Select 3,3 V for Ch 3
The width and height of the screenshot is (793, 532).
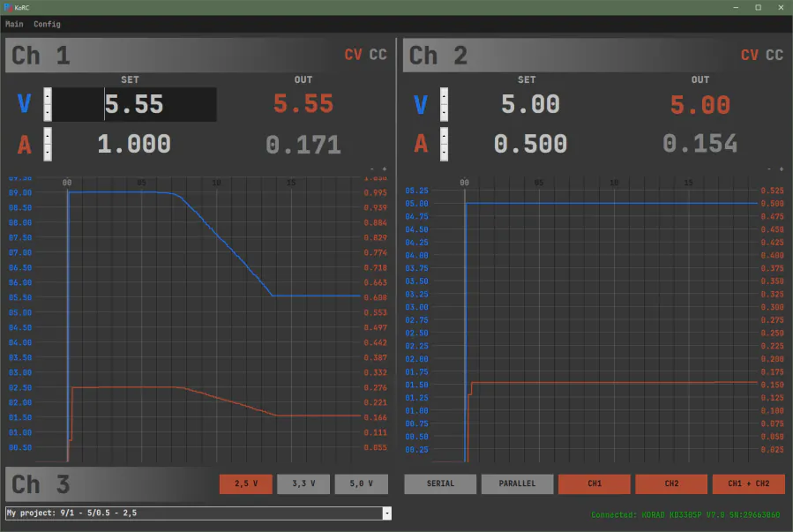point(303,484)
